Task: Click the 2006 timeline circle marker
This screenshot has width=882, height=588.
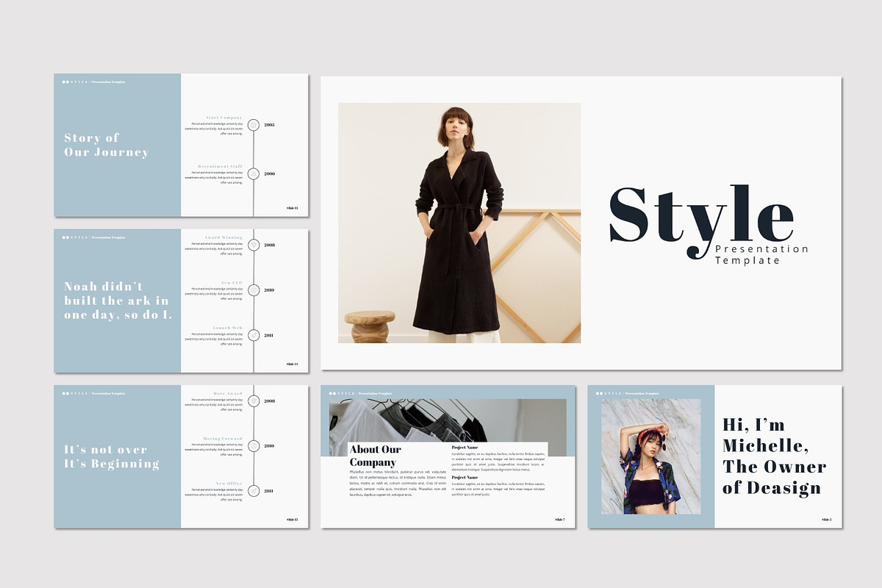Action: click(254, 175)
